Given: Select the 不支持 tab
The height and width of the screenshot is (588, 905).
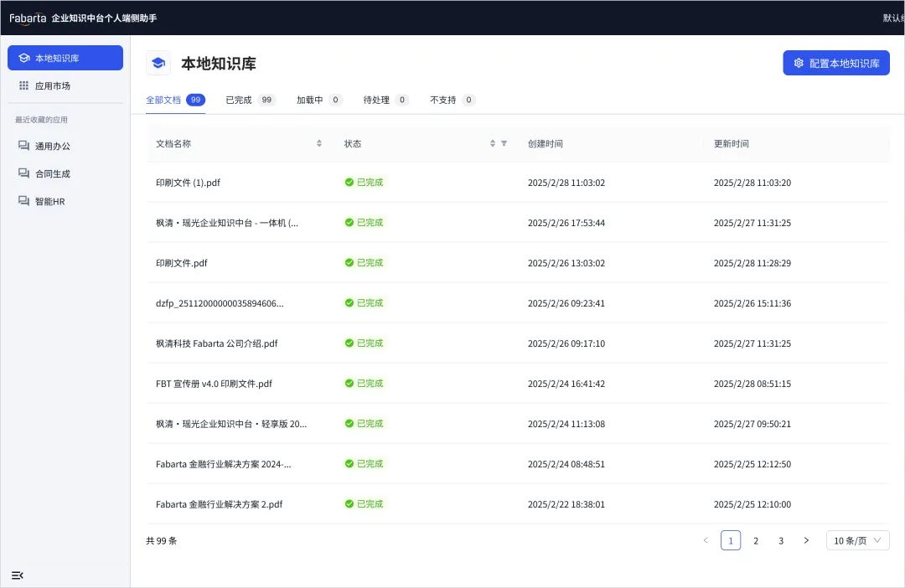Looking at the screenshot, I should [452, 100].
